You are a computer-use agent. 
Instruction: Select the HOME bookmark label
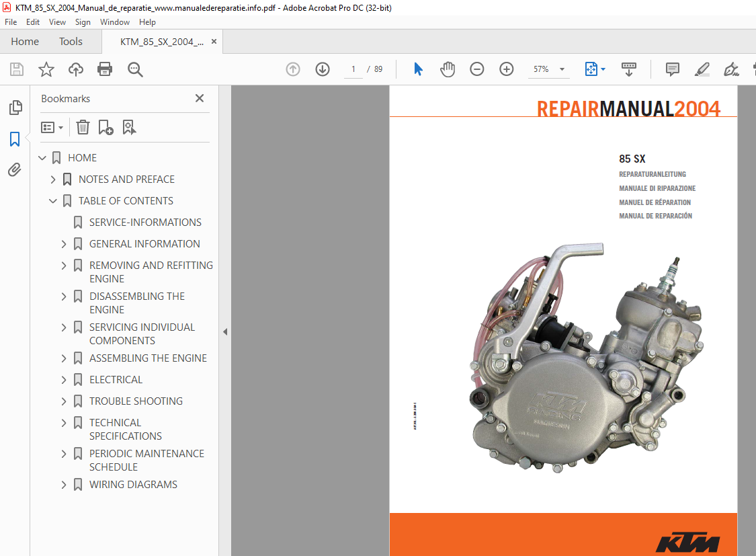83,158
